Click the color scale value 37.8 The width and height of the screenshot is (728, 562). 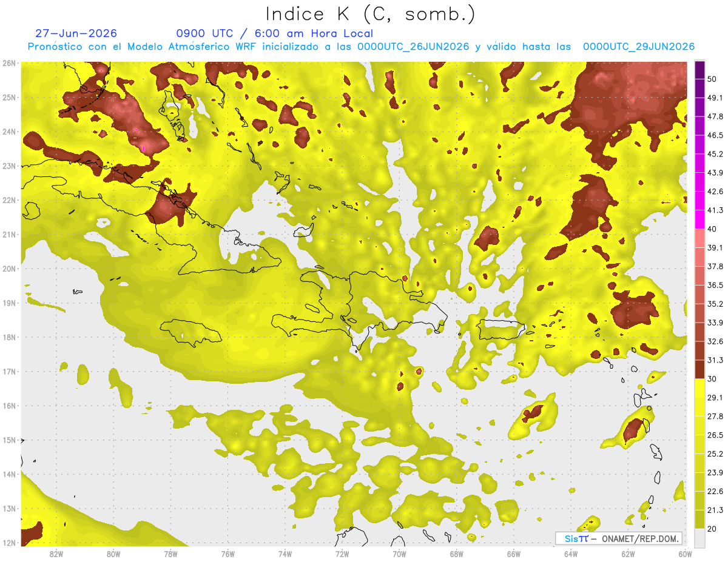pos(715,266)
